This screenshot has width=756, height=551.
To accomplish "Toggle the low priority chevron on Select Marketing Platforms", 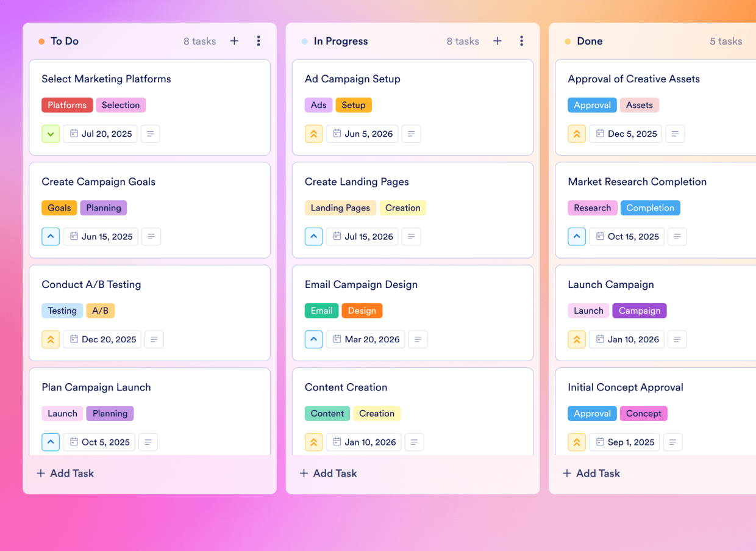I will pyautogui.click(x=51, y=134).
